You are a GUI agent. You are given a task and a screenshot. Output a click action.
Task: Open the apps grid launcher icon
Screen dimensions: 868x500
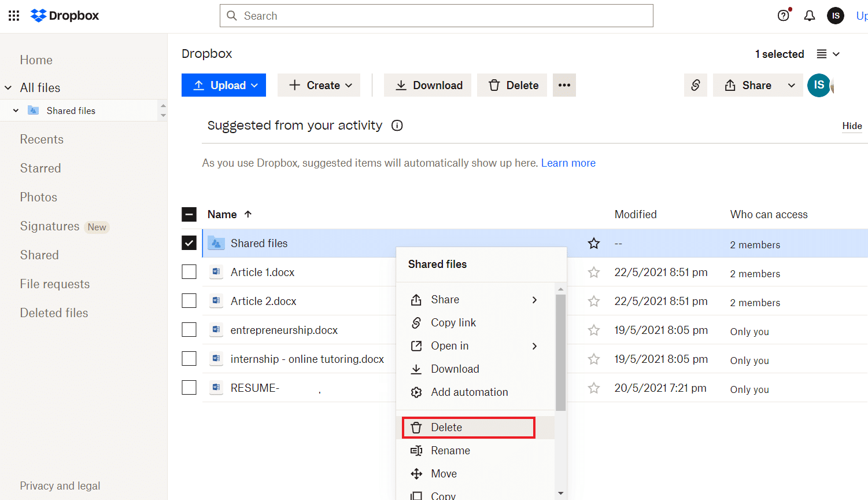point(14,16)
